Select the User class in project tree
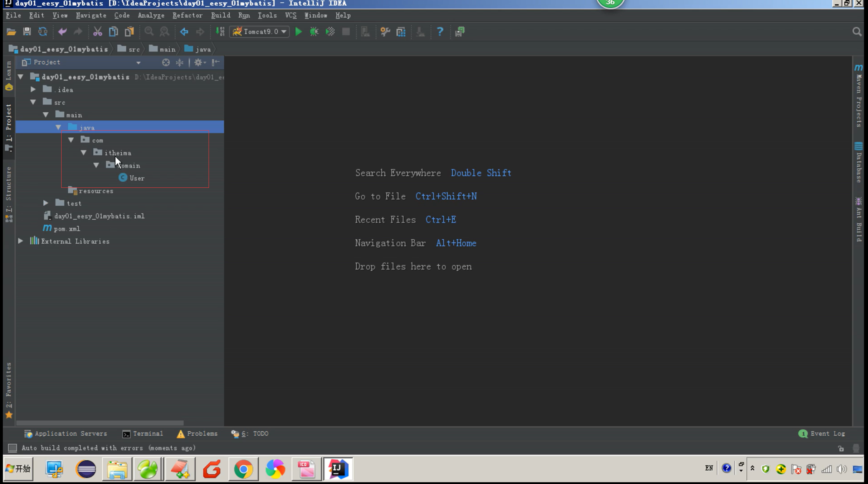This screenshot has width=868, height=484. pos(137,178)
